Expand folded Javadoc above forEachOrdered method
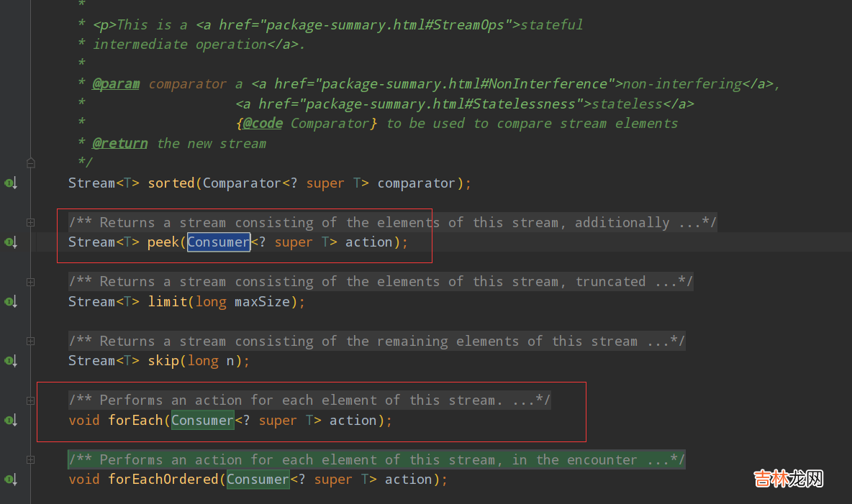The image size is (852, 504). (30, 459)
